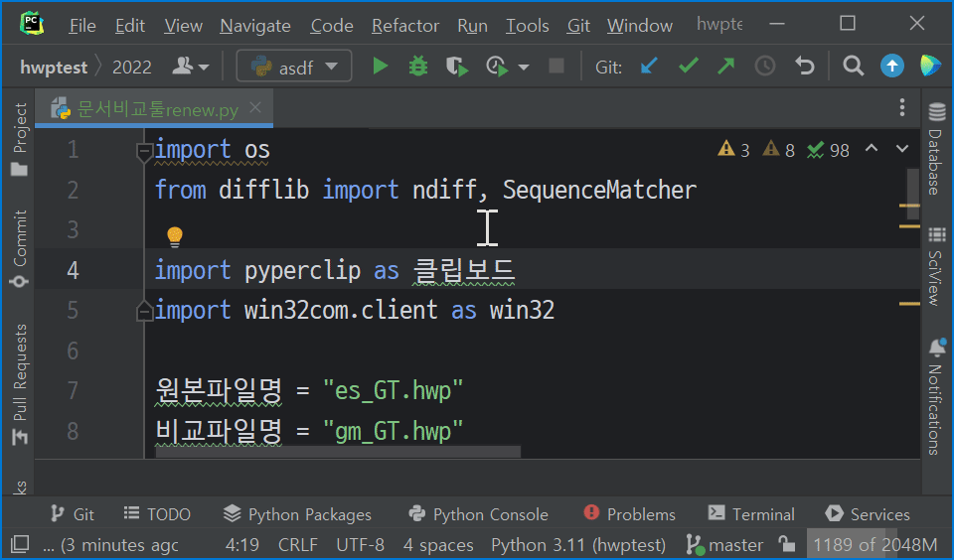
Task: Collapse import block fold marker on line 1
Action: (x=144, y=151)
